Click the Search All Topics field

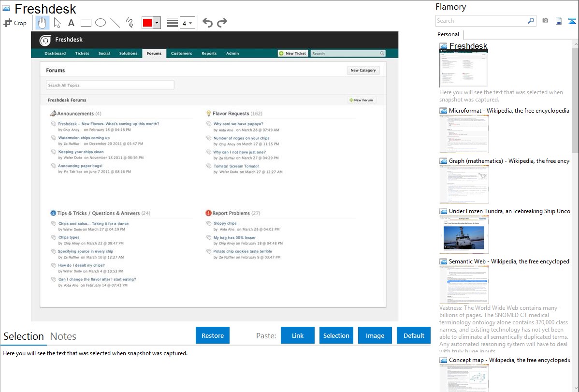coord(110,86)
